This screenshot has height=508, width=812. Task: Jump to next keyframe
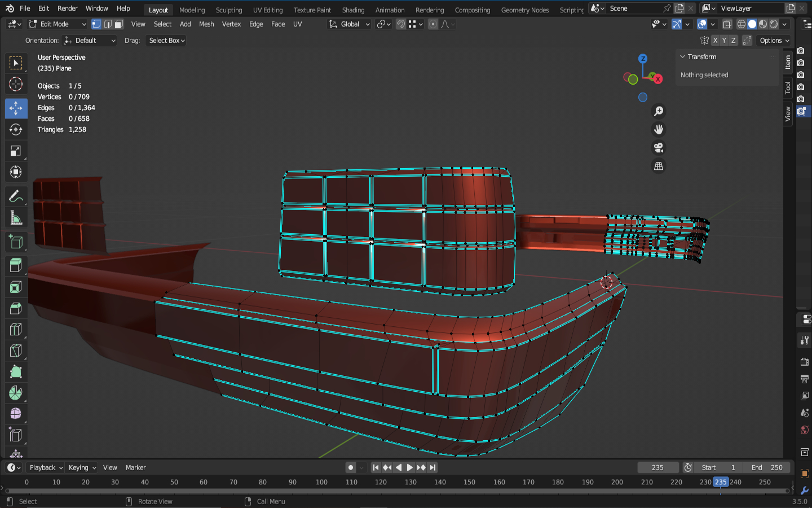tap(421, 467)
